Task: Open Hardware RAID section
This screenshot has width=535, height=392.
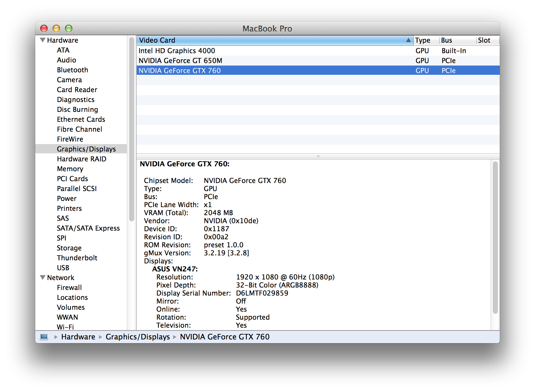Action: coord(82,159)
